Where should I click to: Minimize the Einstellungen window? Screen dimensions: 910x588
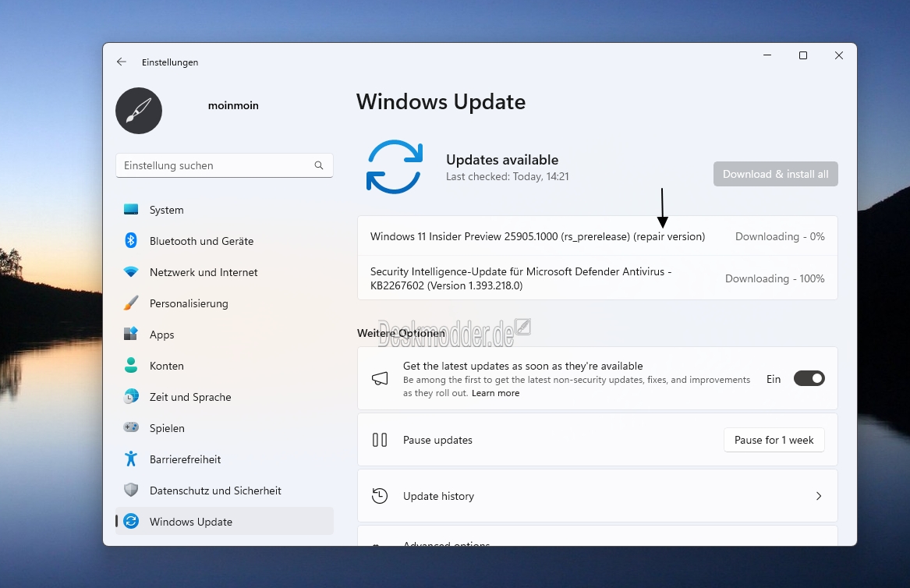[767, 55]
